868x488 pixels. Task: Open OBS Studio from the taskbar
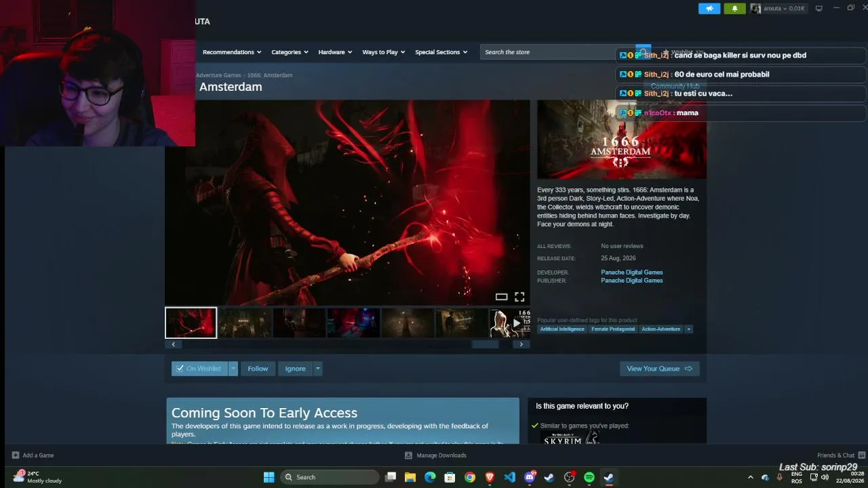point(569,477)
